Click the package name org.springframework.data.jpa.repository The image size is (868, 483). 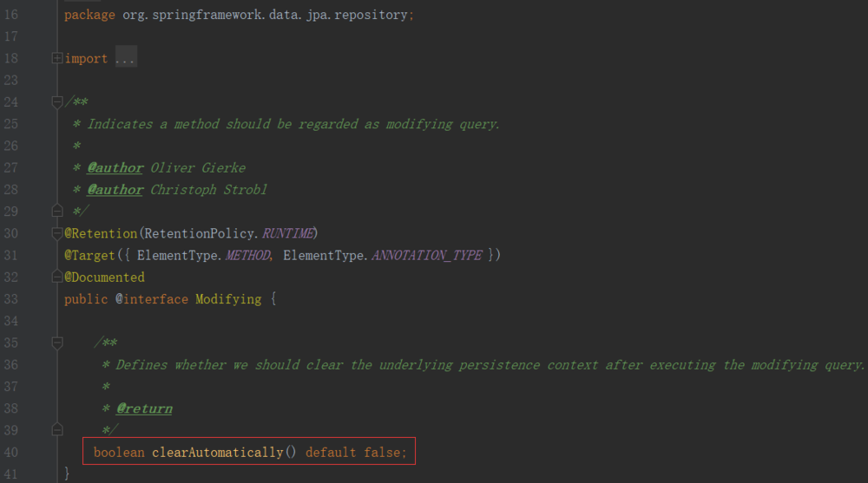[265, 15]
